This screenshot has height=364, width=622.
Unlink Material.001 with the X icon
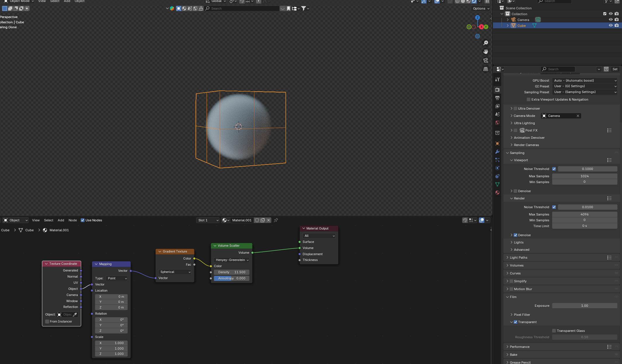[x=269, y=220]
